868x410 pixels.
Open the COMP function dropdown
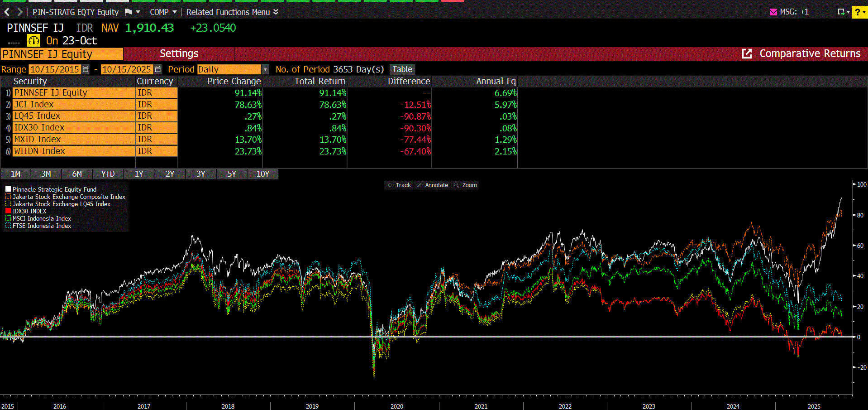click(x=174, y=12)
